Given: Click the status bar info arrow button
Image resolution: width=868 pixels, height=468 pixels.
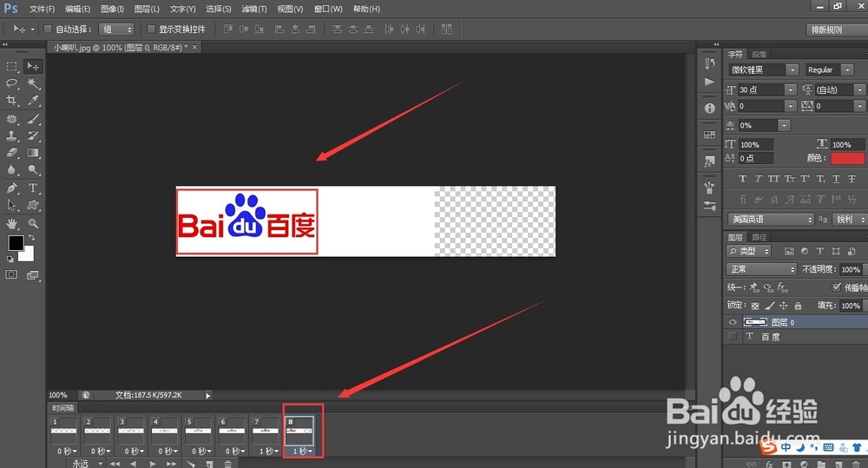Looking at the screenshot, I should coord(208,395).
